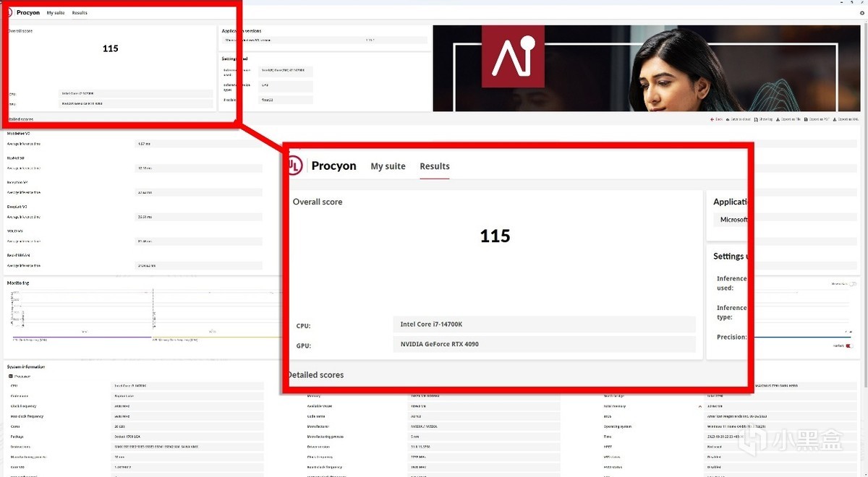Click the Real-ESRGAN heading
The image size is (868, 477).
click(18, 255)
